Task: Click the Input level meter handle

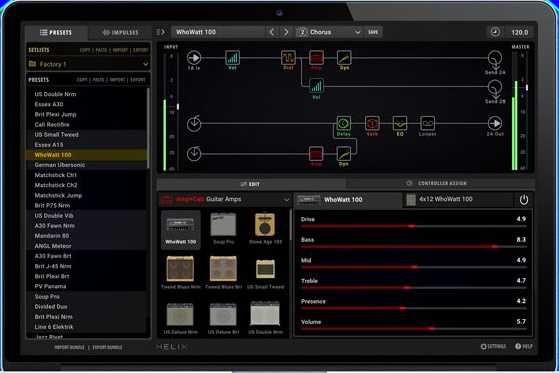Action: 178,106
